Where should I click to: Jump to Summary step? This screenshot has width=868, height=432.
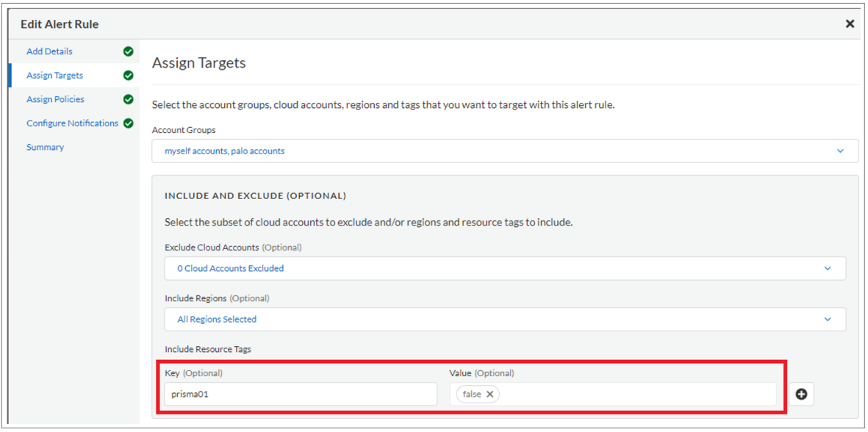(45, 147)
